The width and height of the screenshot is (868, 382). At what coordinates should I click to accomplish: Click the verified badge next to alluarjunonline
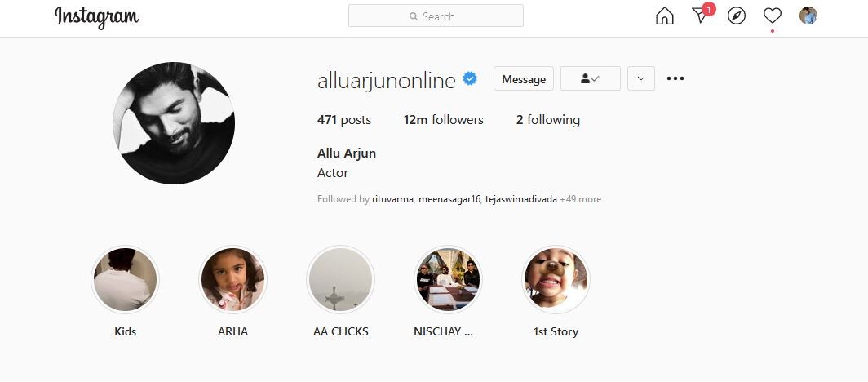point(470,78)
